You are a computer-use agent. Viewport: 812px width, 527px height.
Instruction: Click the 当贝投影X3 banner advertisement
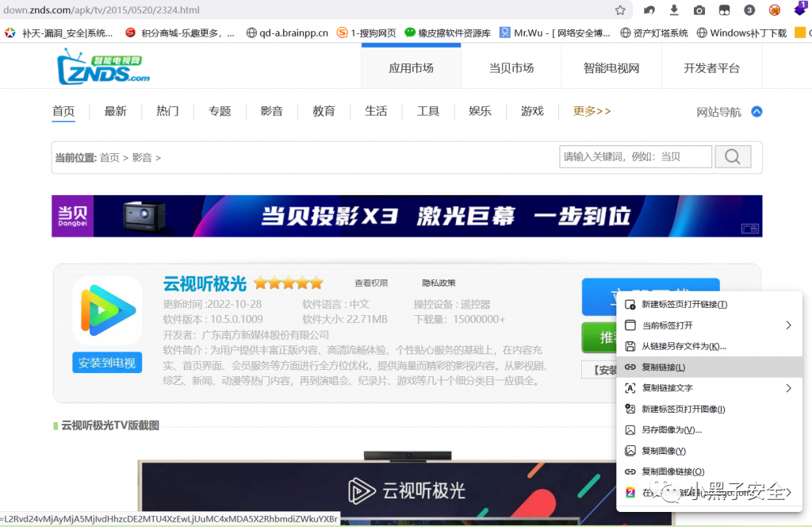407,216
